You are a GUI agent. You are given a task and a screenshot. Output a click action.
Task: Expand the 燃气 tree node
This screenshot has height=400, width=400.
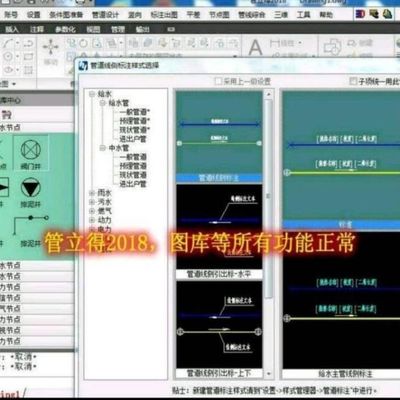coord(92,211)
